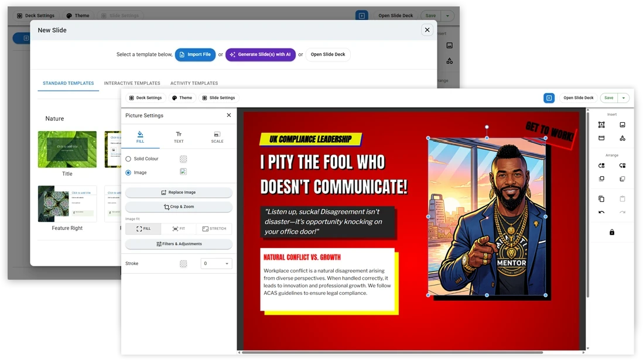643x364 pixels.
Task: Redo the last undone edit
Action: 622,212
